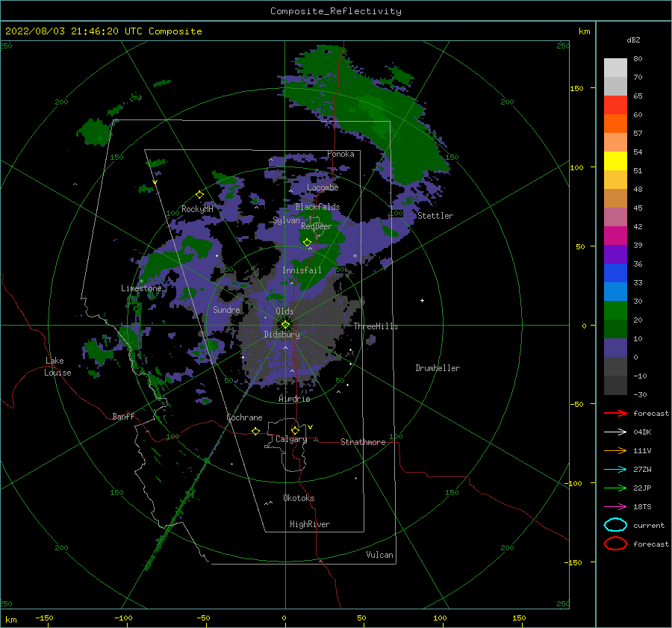The image size is (672, 628).
Task: Select the 18TS legend text
Action: point(642,507)
